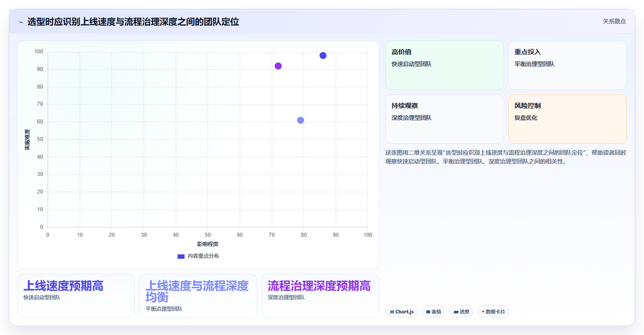Screen dimensions: 644x335
Task: Click the chart description paragraph text
Action: coord(506,157)
